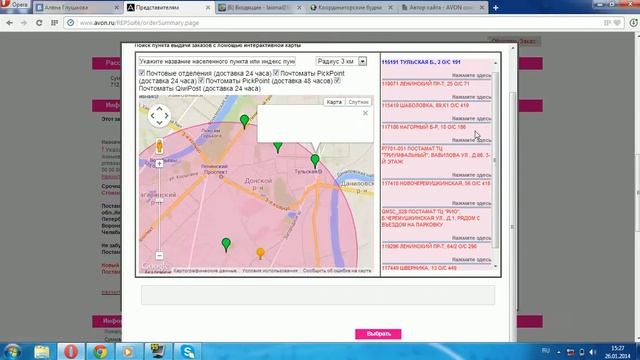Image resolution: width=640 pixels, height=360 pixels.
Task: Click Нажмите здесь under ПОСТАМАТ ТЦ РИО
Action: pyautogui.click(x=471, y=238)
